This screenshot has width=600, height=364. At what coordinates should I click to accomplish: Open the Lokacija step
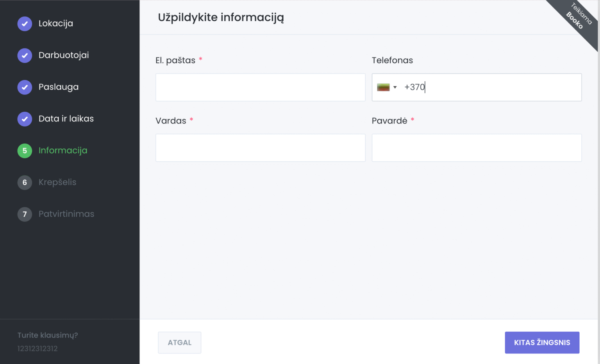click(55, 23)
